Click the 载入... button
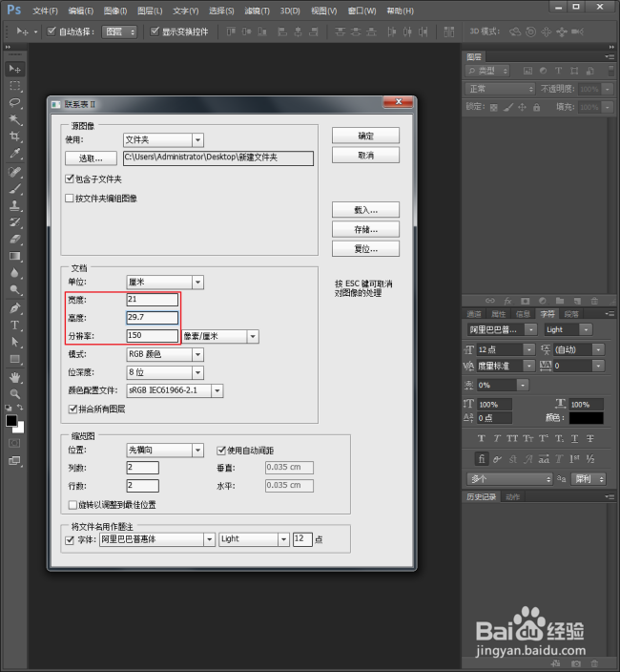 (365, 210)
